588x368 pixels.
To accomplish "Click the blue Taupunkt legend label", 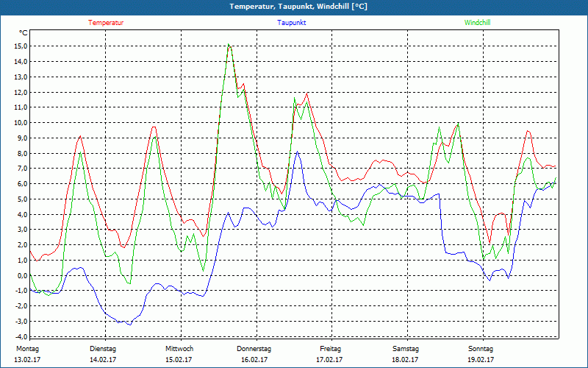I will click(x=291, y=23).
